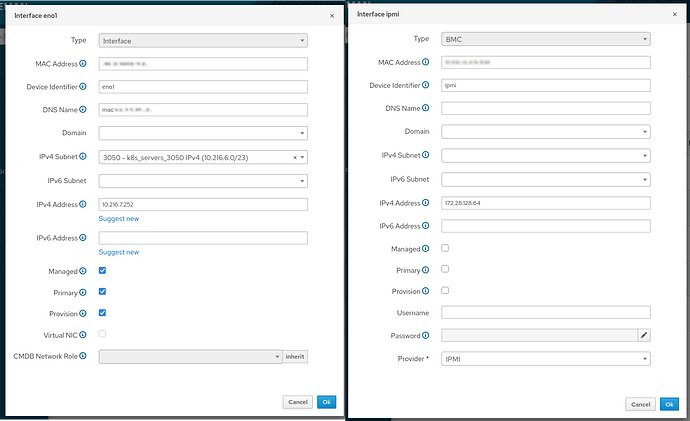Click IPv4 Address info icon in eno1 dialog
Screen dimensions: 690x421
[83, 204]
